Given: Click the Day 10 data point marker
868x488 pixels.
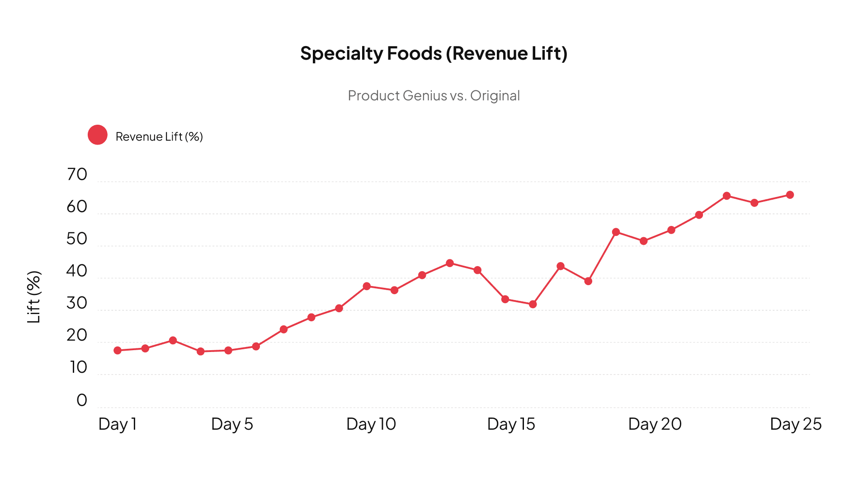Looking at the screenshot, I should pos(367,286).
